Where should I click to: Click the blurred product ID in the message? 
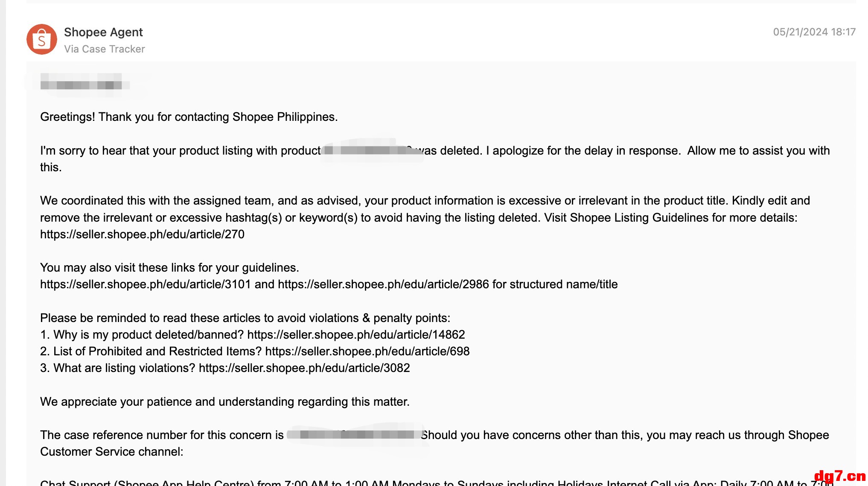coord(371,150)
